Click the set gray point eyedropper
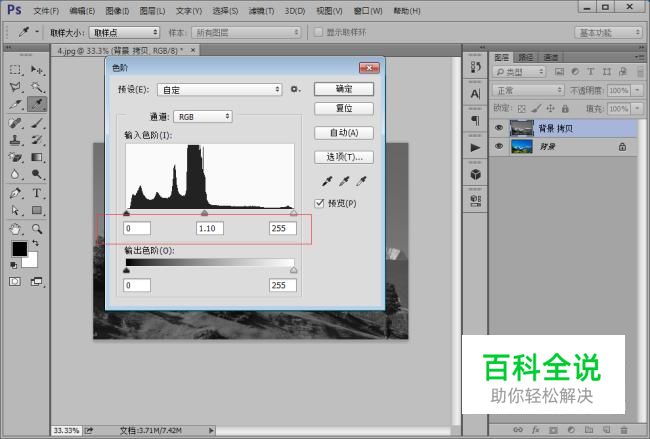The height and width of the screenshot is (439, 650). [x=344, y=181]
